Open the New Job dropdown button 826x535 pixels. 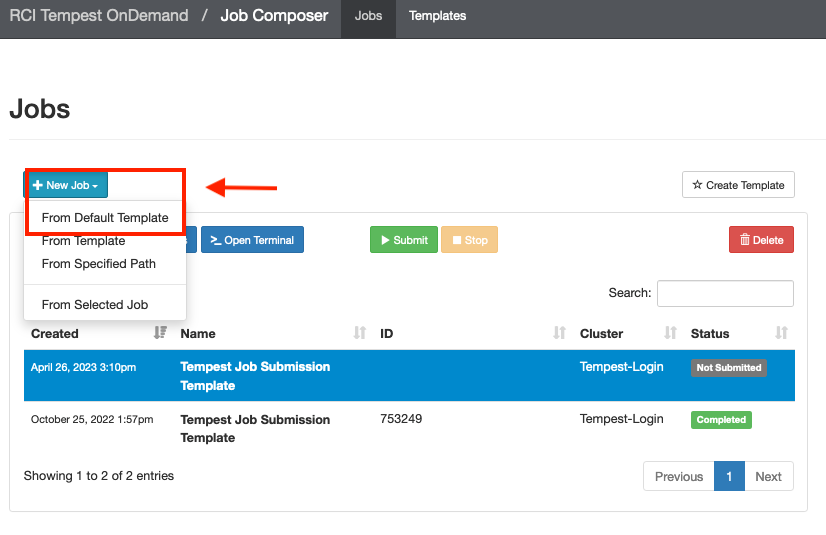point(66,185)
